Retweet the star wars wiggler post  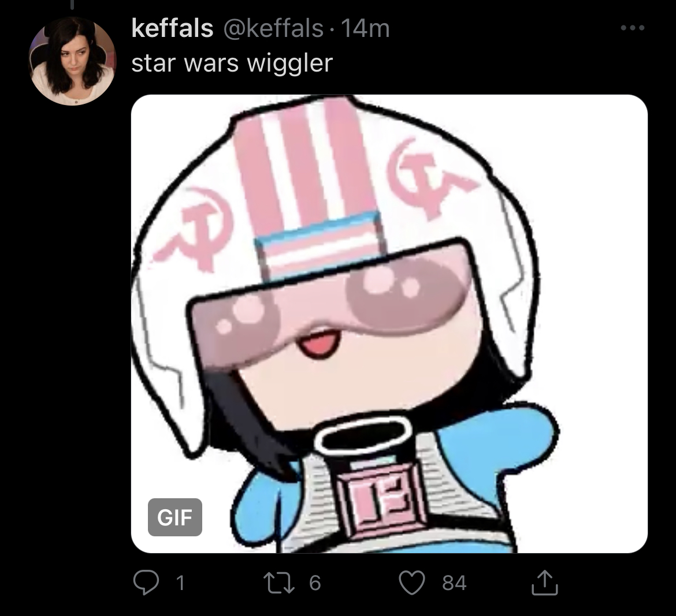coord(279,583)
